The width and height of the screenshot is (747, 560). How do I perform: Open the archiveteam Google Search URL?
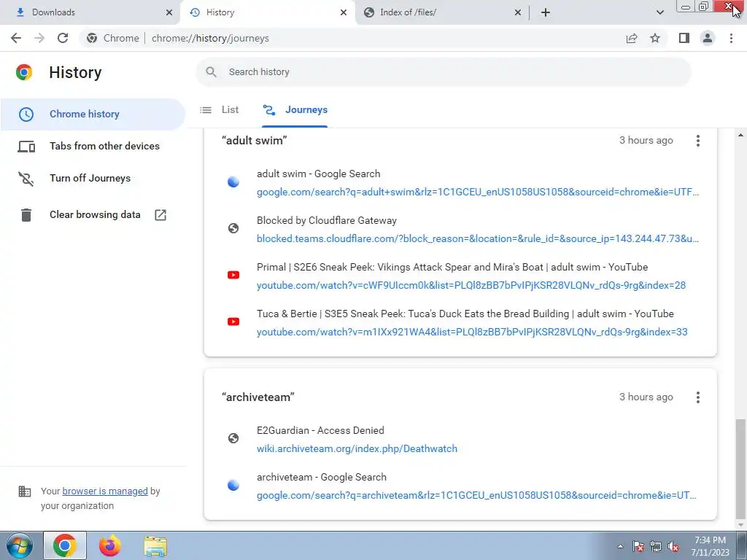[x=476, y=496]
